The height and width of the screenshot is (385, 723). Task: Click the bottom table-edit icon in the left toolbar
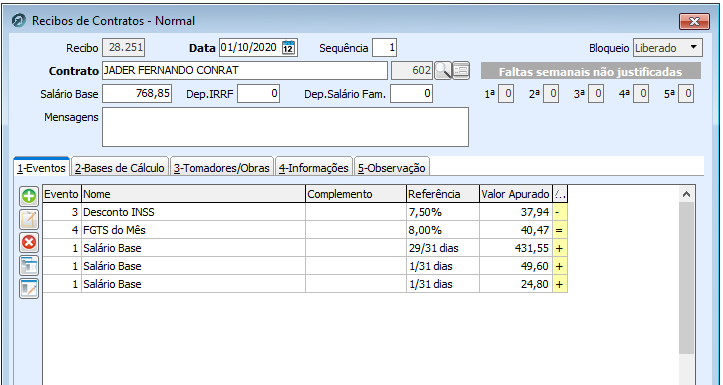pyautogui.click(x=29, y=289)
